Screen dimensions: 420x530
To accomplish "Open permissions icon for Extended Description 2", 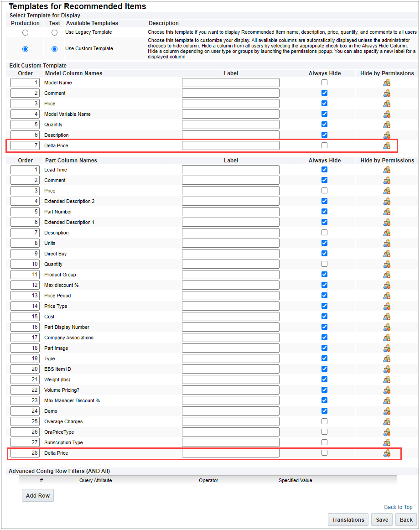I will 387,202.
